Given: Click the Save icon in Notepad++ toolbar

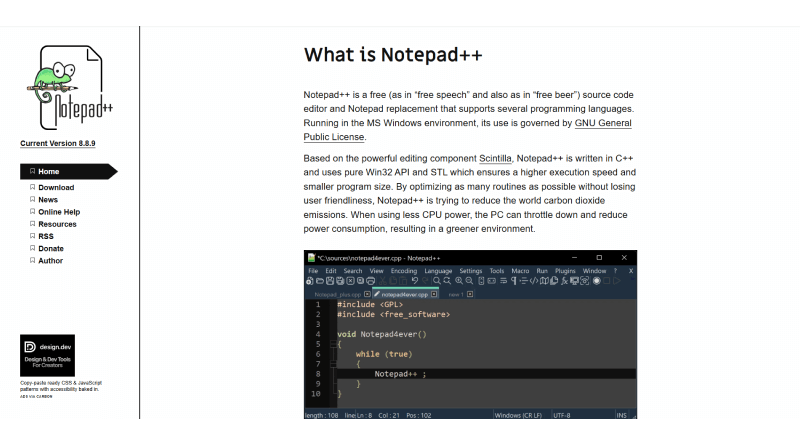Looking at the screenshot, I should coord(330,281).
